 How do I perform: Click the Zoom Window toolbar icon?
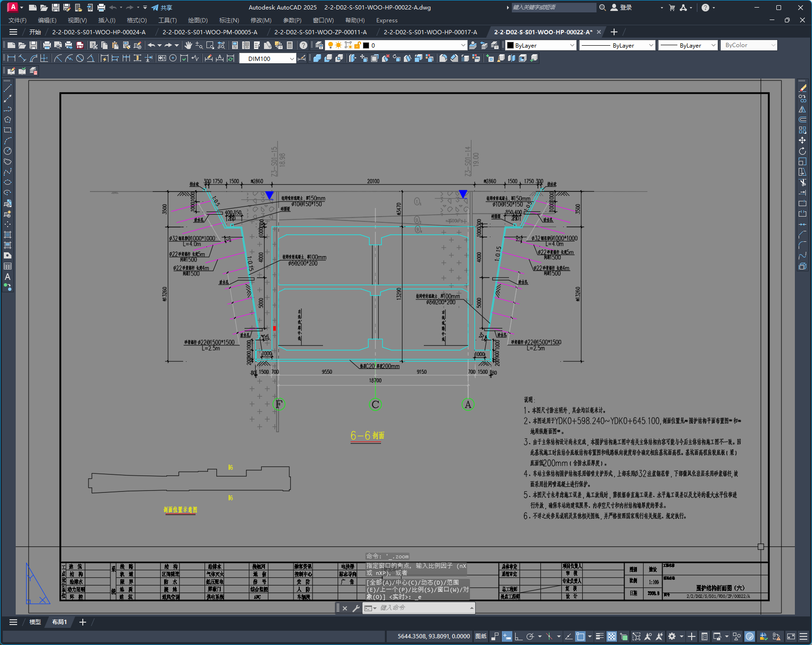pos(210,45)
